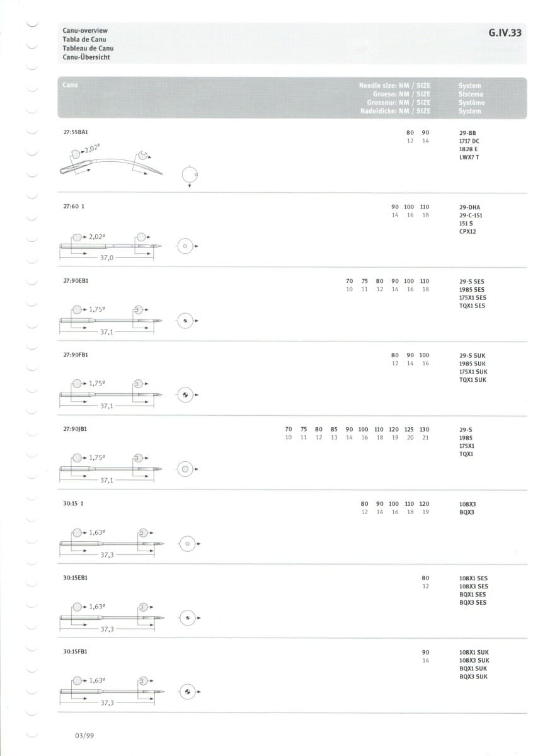
Task: Click the SUK point icon for 30:15FB1
Action: click(x=186, y=692)
